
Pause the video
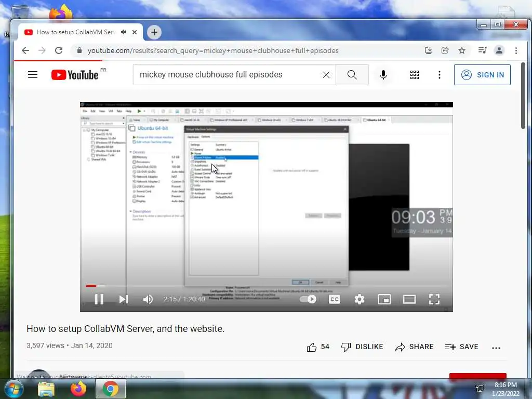[99, 299]
